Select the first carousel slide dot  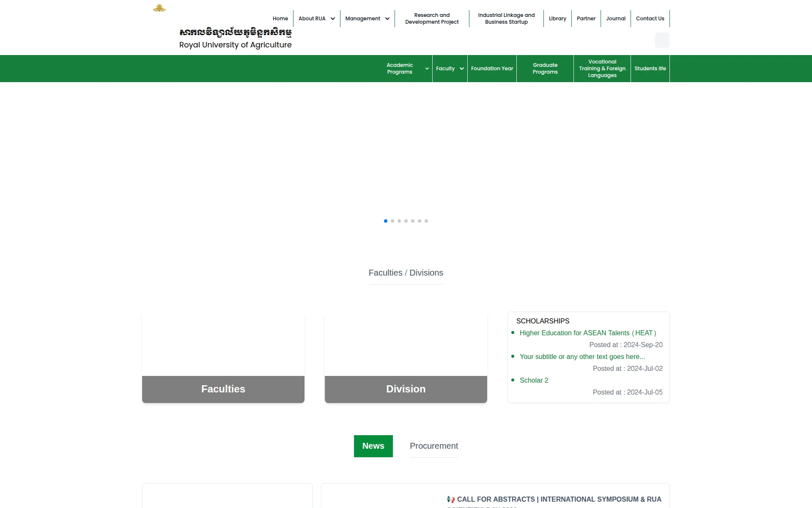click(x=386, y=221)
